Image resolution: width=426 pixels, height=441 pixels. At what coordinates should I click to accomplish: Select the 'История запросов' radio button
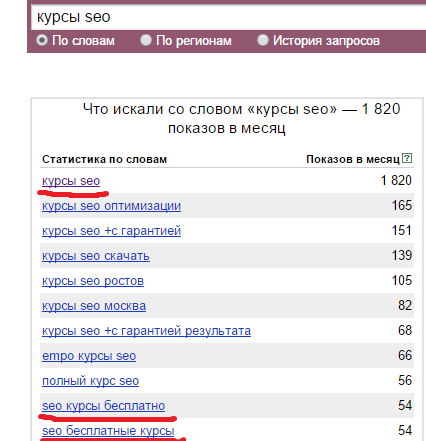pyautogui.click(x=263, y=40)
